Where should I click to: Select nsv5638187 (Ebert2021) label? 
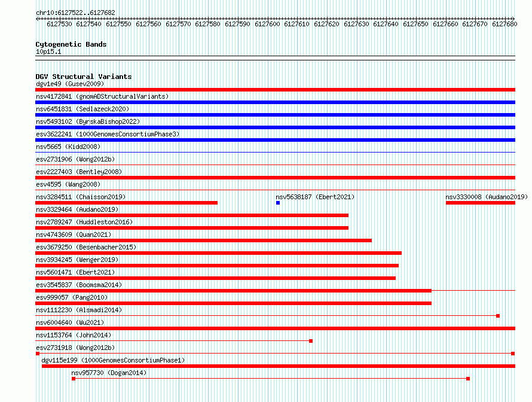point(315,197)
